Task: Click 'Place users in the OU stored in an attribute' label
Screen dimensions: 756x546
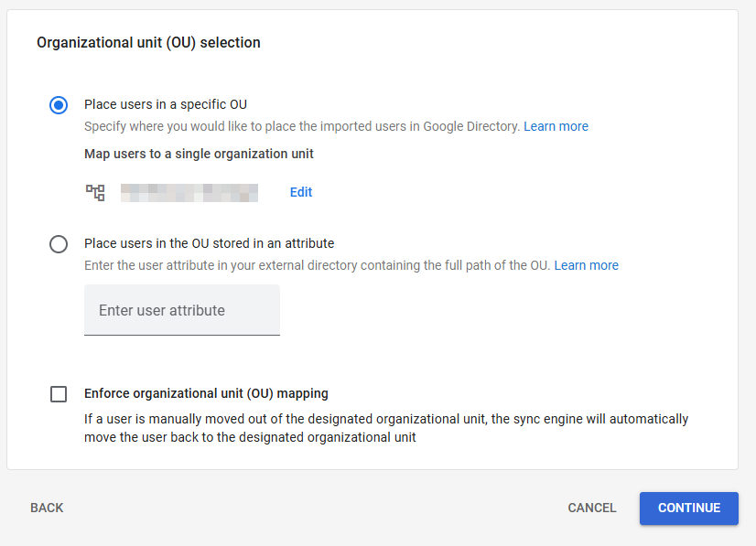Action: click(209, 243)
